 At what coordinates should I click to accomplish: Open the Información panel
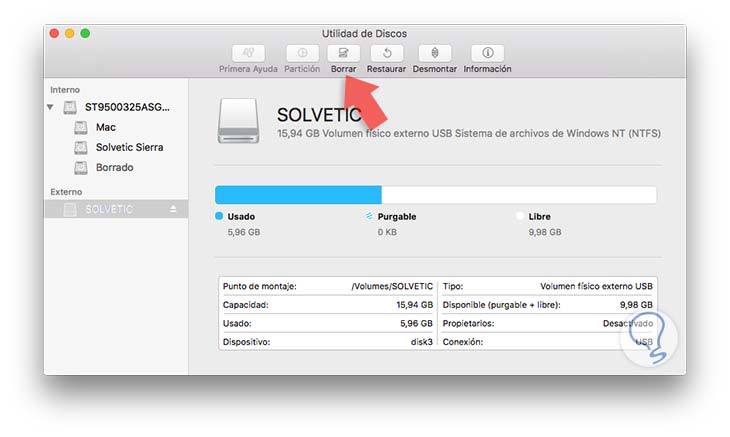[487, 53]
